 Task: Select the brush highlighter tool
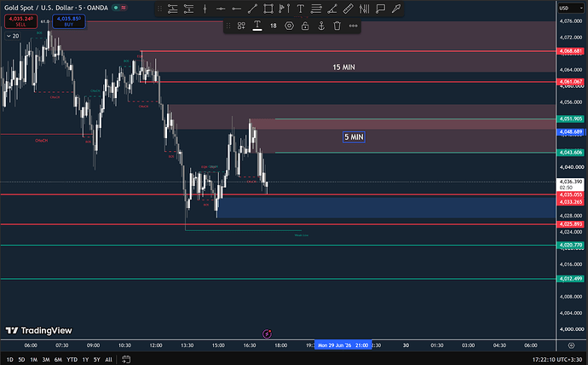click(396, 9)
